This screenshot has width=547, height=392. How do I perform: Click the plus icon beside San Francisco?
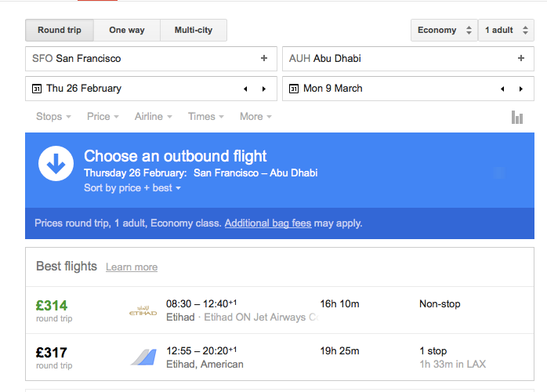tap(264, 58)
